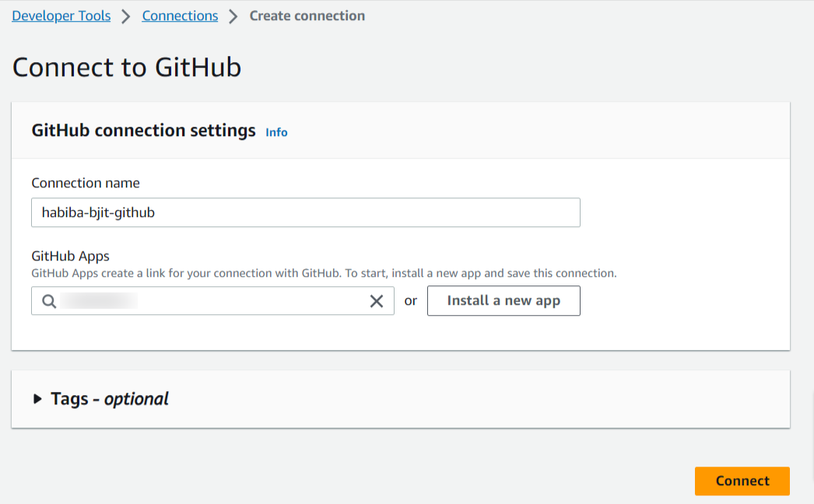Go to the Connections breadcrumb link
The height and width of the screenshot is (504, 814).
click(x=180, y=16)
